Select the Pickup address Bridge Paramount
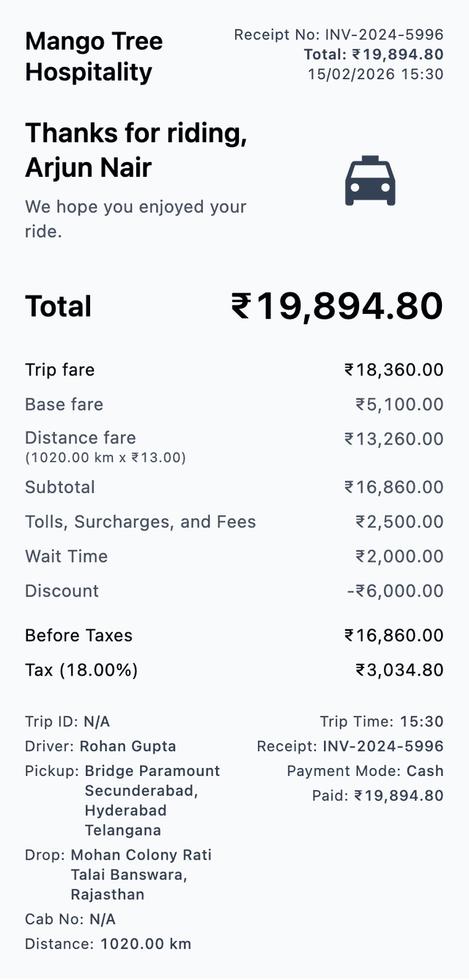The width and height of the screenshot is (469, 980). point(152,801)
